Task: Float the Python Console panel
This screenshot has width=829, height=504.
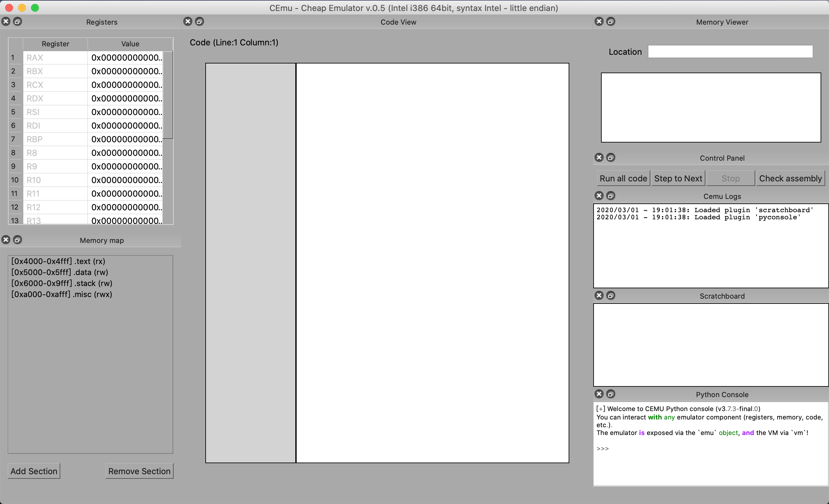Action: coord(611,394)
